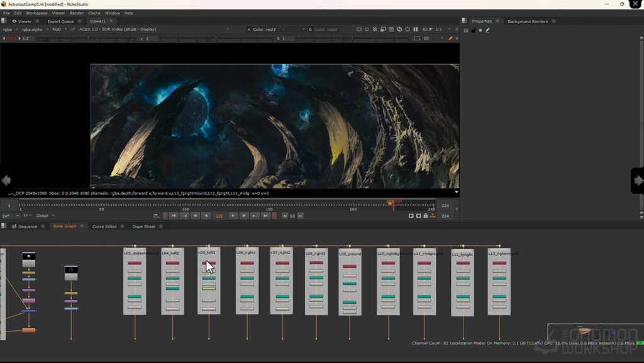Adjust the saturation slider

(x=352, y=38)
